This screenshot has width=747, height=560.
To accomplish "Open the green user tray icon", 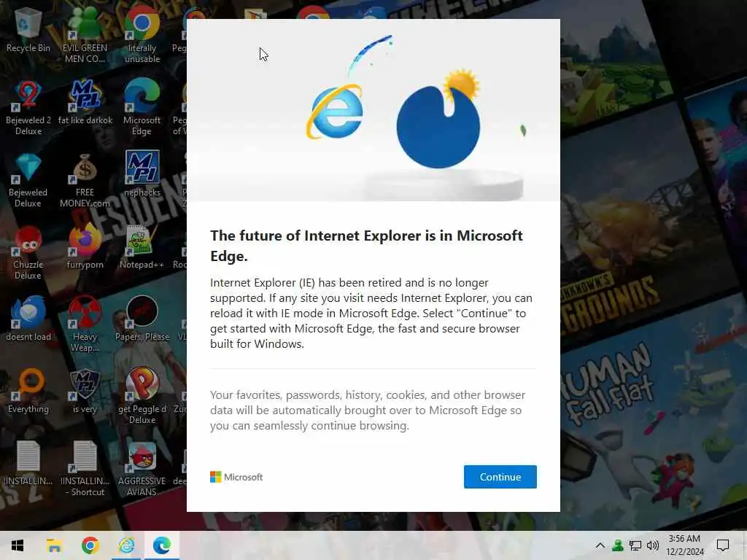I will coord(618,545).
